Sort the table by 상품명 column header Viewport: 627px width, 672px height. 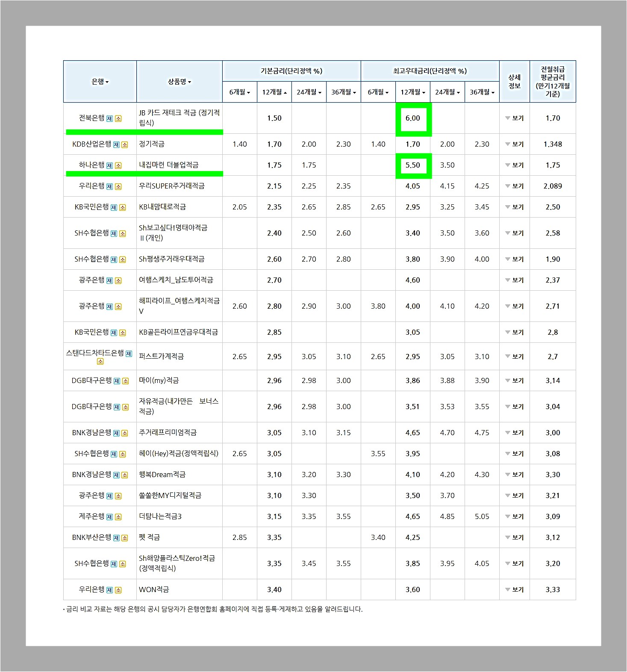180,81
